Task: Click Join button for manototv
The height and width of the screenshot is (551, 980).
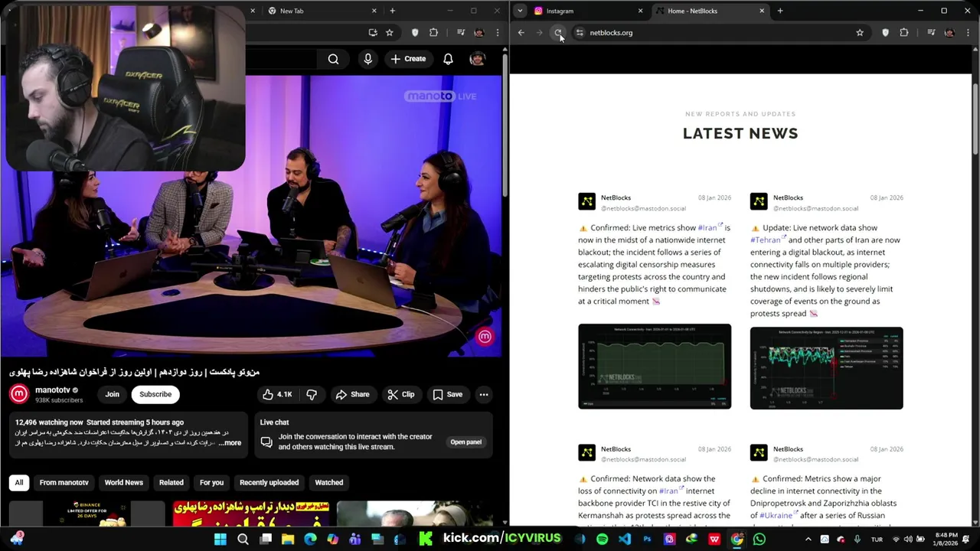Action: pyautogui.click(x=113, y=394)
